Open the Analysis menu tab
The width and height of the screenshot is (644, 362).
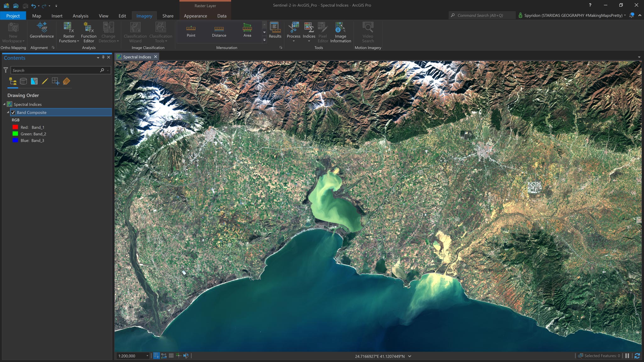pos(80,16)
